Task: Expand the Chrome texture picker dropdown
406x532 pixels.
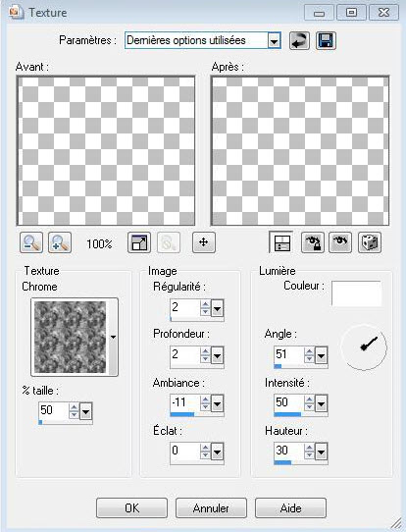Action: pyautogui.click(x=113, y=337)
